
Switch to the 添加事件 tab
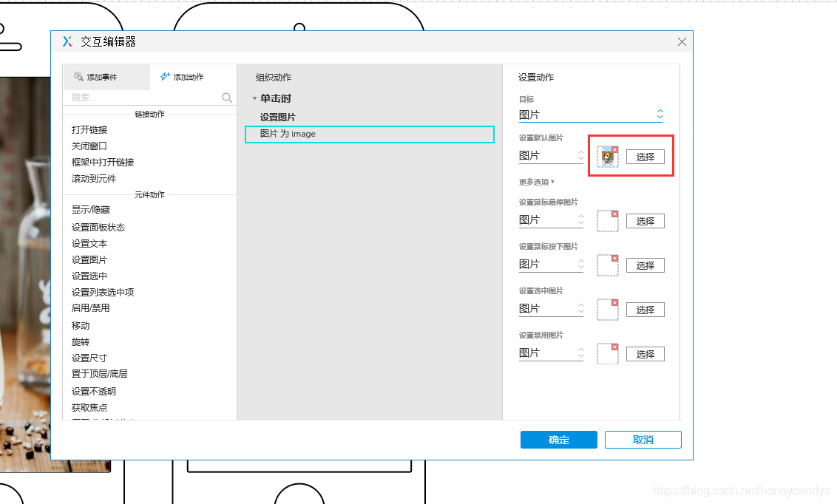tap(106, 78)
